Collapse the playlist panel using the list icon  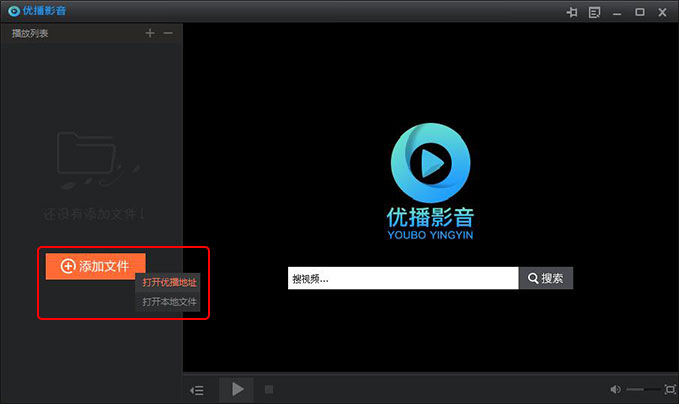[x=198, y=389]
